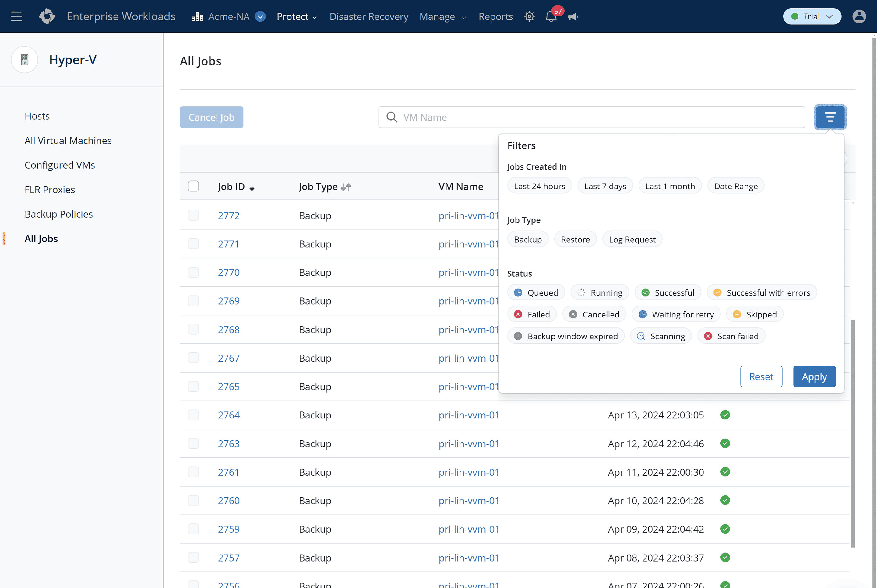Click the announcements megaphone icon

coord(573,16)
